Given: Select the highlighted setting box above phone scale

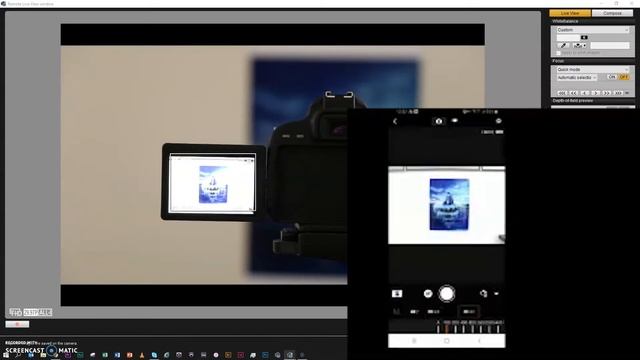Looking at the screenshot, I should [469, 312].
